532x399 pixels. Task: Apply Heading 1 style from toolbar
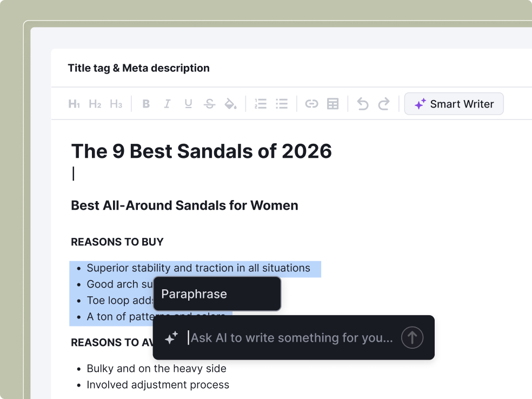pos(74,104)
